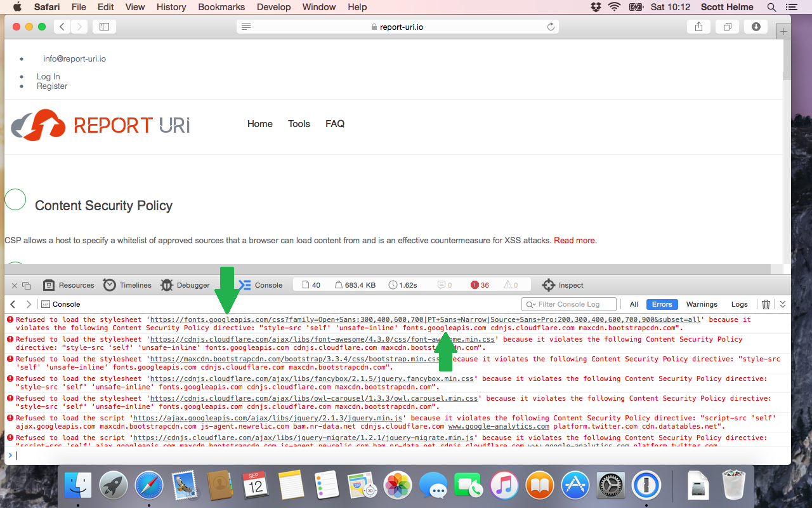This screenshot has height=508, width=812.
Task: Follow the red Read more link
Action: click(575, 241)
